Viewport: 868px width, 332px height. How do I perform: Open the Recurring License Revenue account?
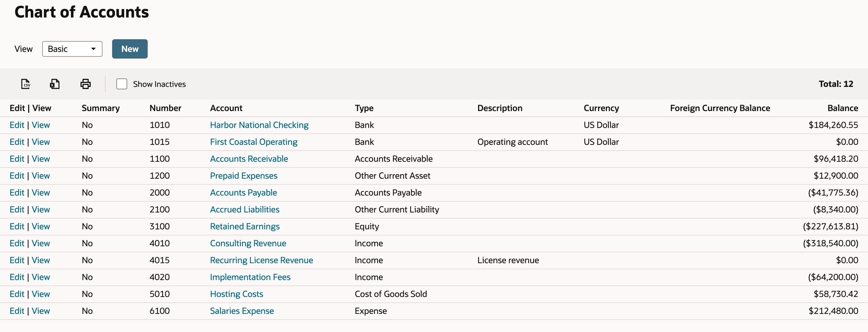click(x=262, y=260)
